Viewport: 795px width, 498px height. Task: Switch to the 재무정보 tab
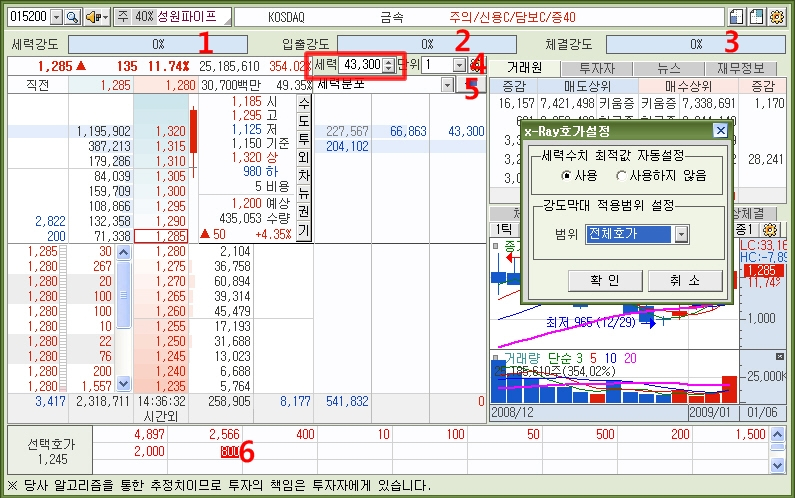tap(740, 68)
